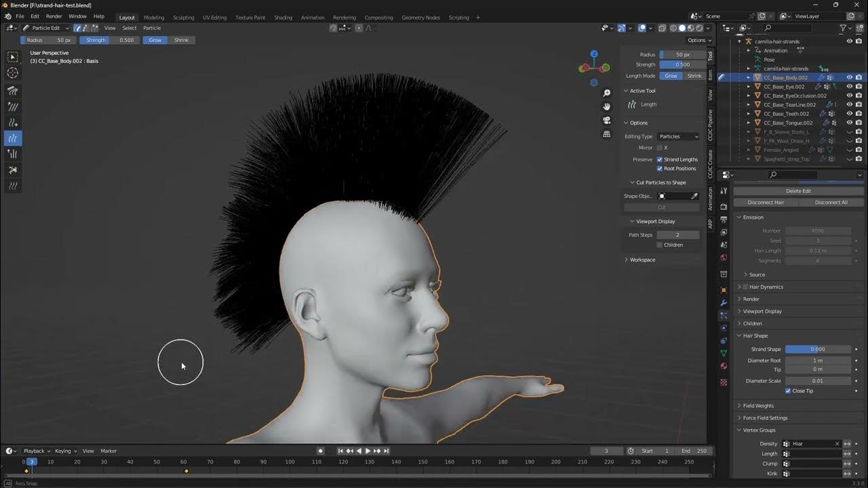Open the Particles properties tab icon
This screenshot has height=488, width=868.
click(x=724, y=315)
